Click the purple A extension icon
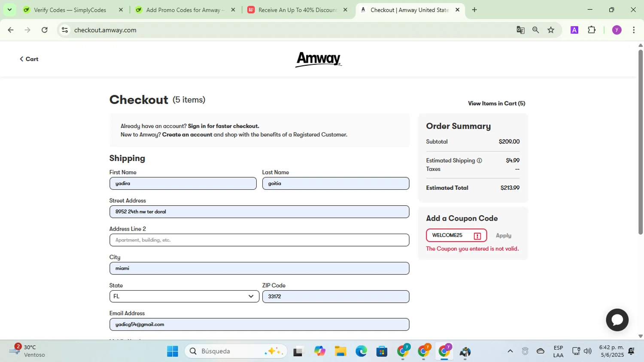 [574, 30]
